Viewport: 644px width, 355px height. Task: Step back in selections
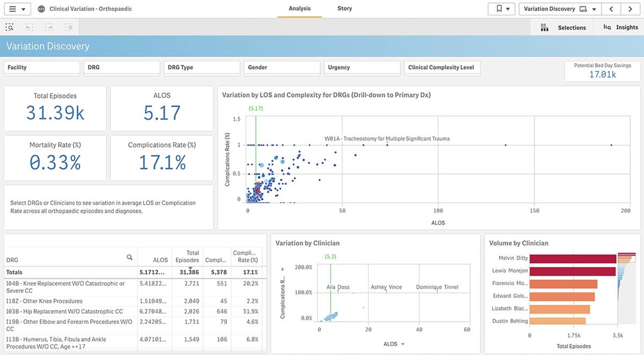30,27
